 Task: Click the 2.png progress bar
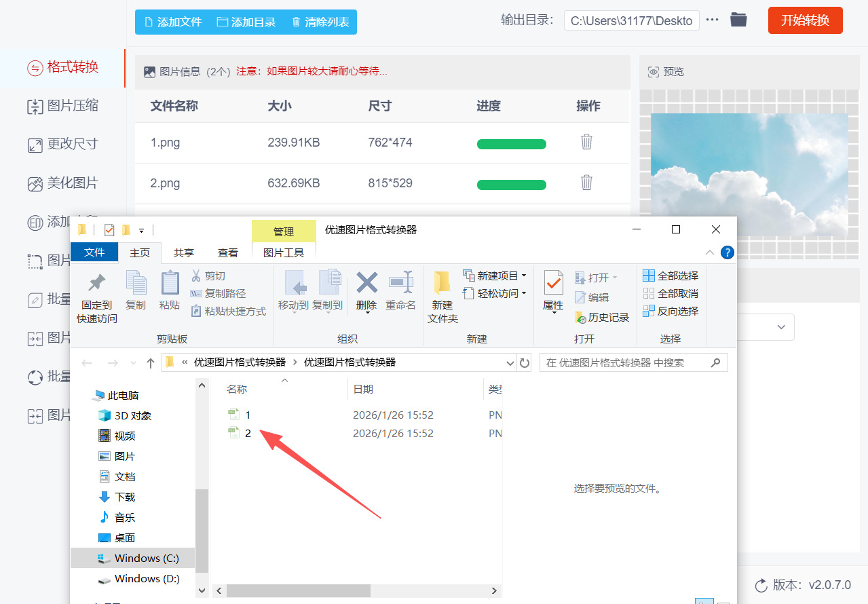tap(512, 185)
